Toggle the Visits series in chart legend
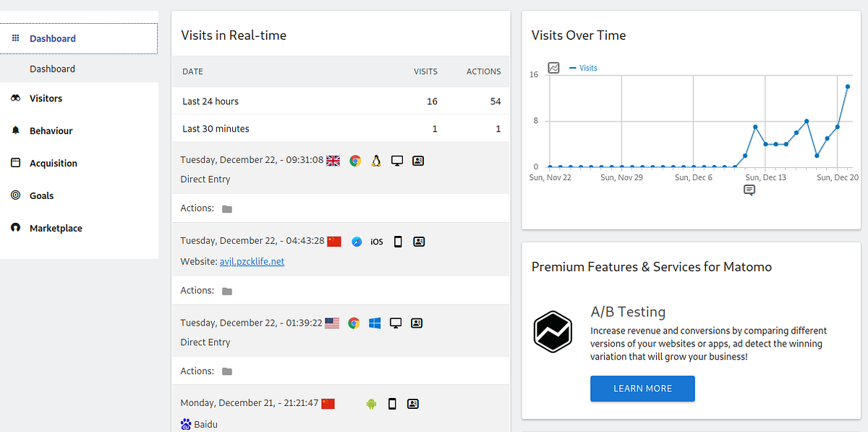 click(x=584, y=68)
